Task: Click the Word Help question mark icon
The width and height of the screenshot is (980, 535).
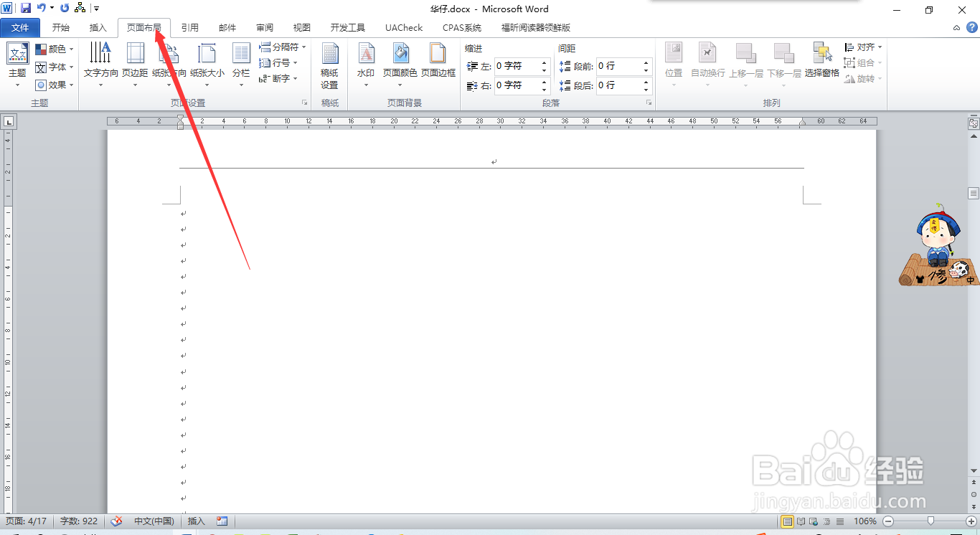Action: [971, 27]
